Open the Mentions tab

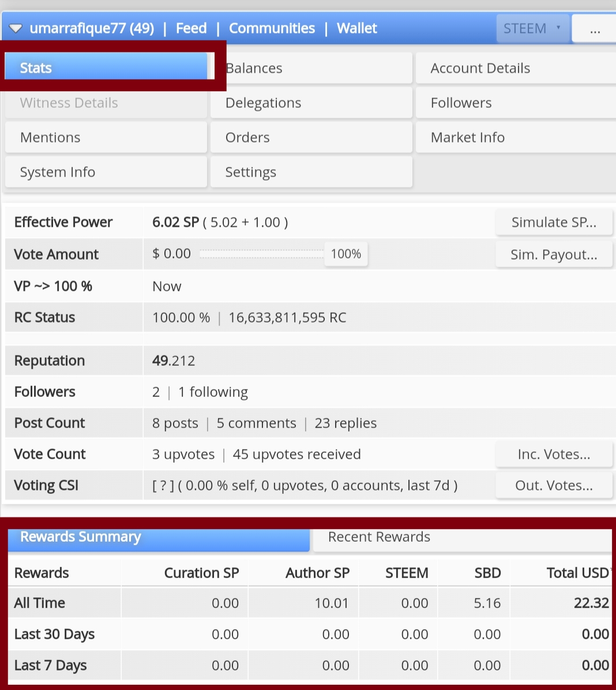pos(106,137)
